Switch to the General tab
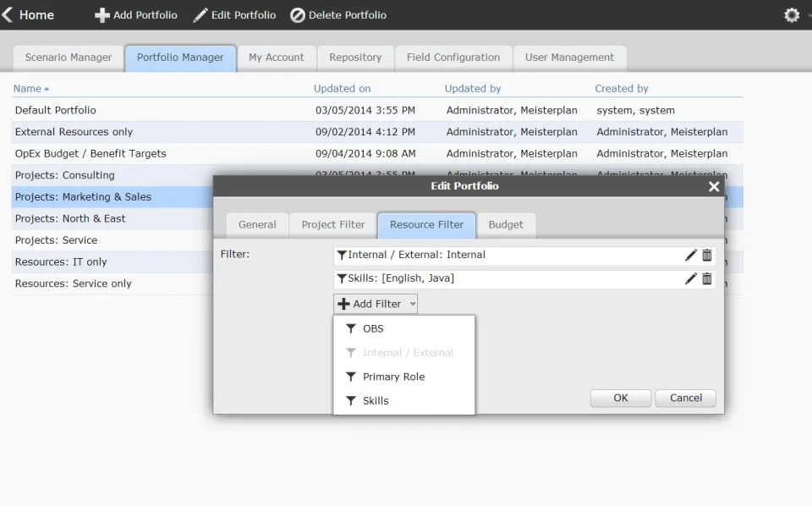This screenshot has width=812, height=506. 257,225
